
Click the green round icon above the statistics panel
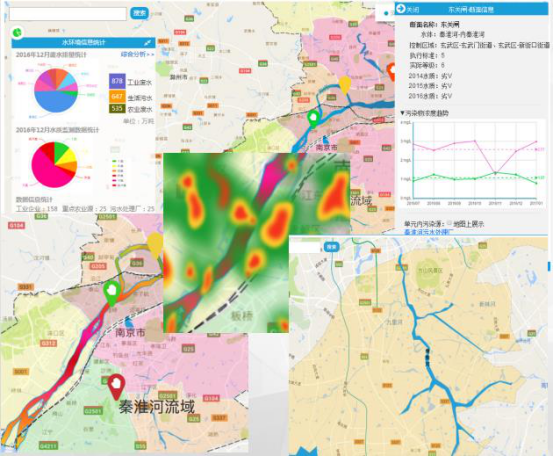(17, 32)
